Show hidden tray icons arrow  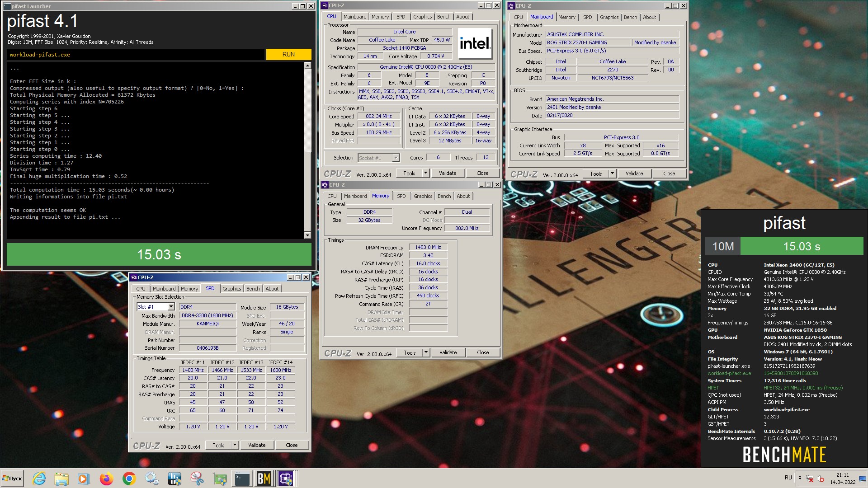click(800, 478)
